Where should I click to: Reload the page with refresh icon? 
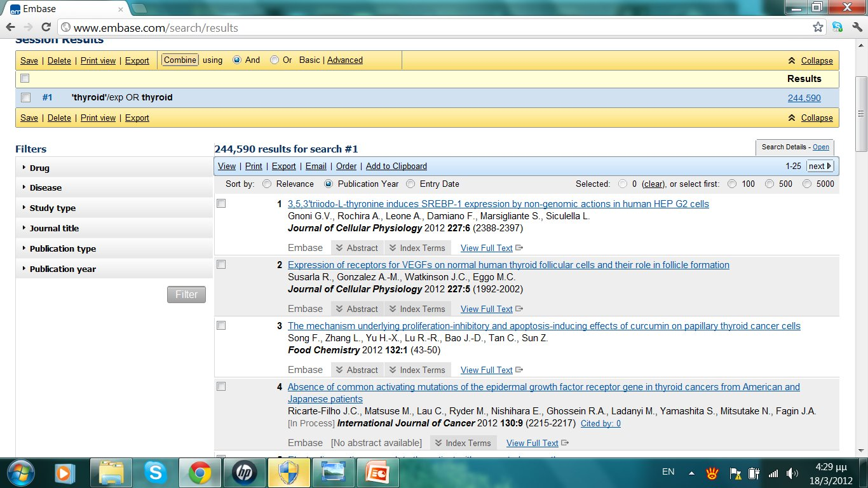[46, 27]
